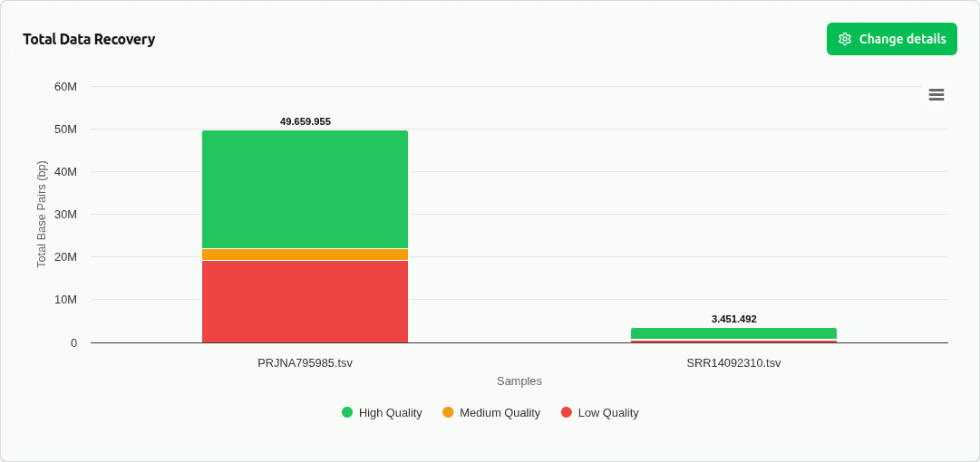Select green High Quality segment of PRJNA795985 bar
The image size is (980, 462).
tap(305, 188)
